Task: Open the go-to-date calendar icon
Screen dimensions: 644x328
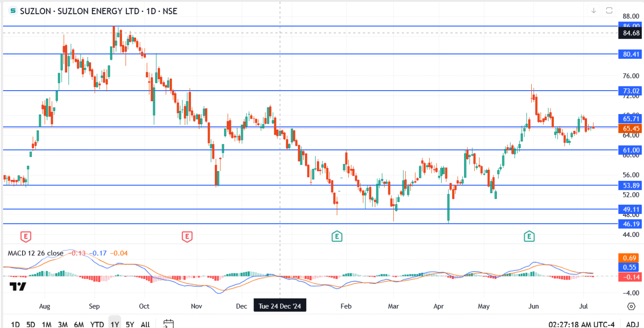Action: pos(168,324)
